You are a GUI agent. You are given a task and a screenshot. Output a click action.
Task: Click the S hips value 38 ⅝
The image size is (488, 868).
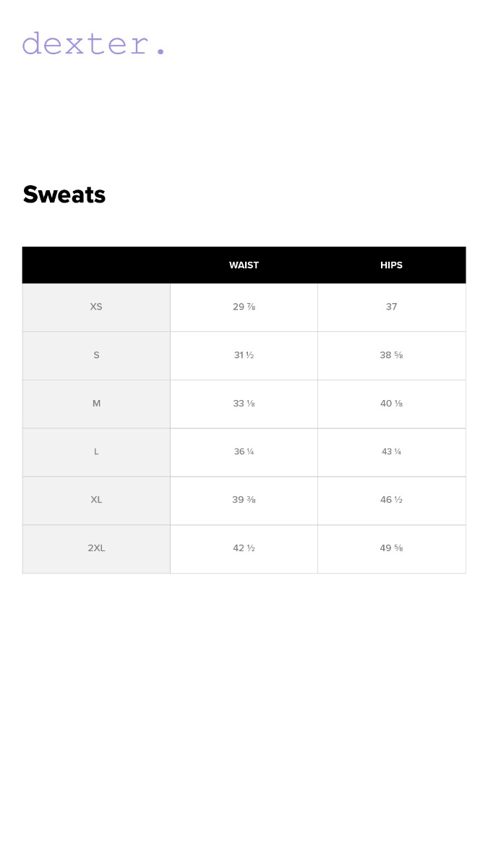point(391,355)
